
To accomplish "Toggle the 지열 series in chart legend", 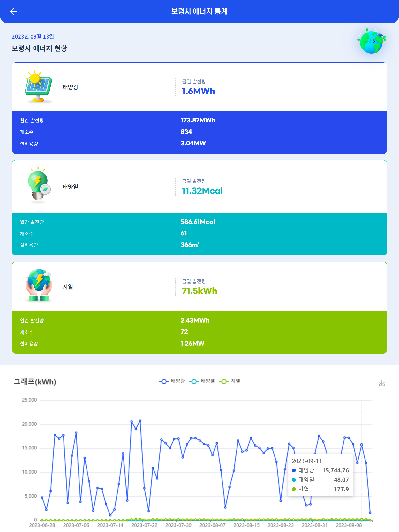I will click(230, 381).
